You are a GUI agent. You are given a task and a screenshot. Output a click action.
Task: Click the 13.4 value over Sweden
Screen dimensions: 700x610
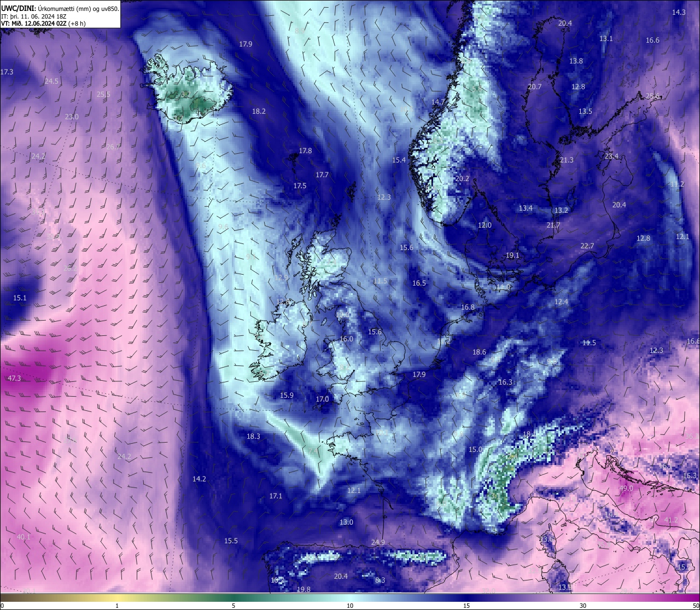(526, 208)
